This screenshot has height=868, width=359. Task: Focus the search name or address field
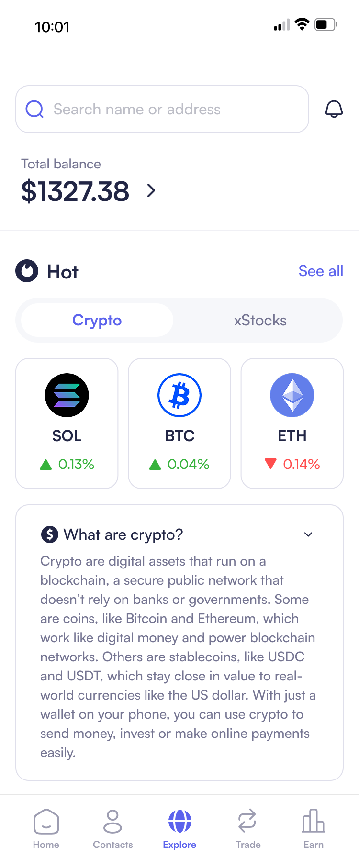pyautogui.click(x=163, y=109)
